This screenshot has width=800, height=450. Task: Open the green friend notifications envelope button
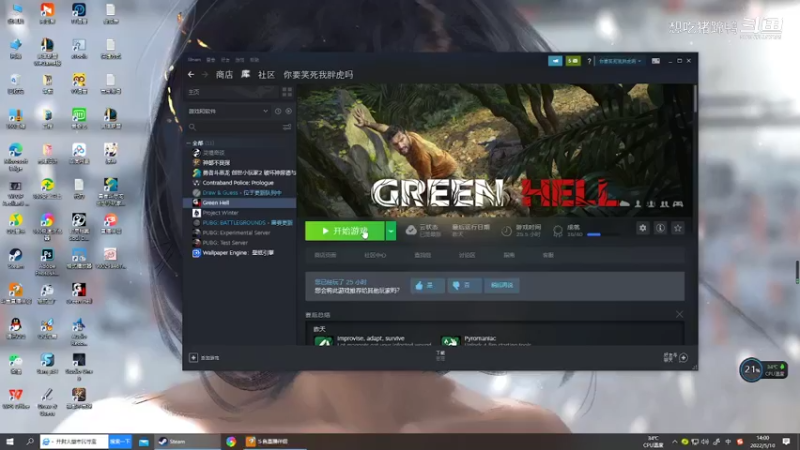[573, 61]
